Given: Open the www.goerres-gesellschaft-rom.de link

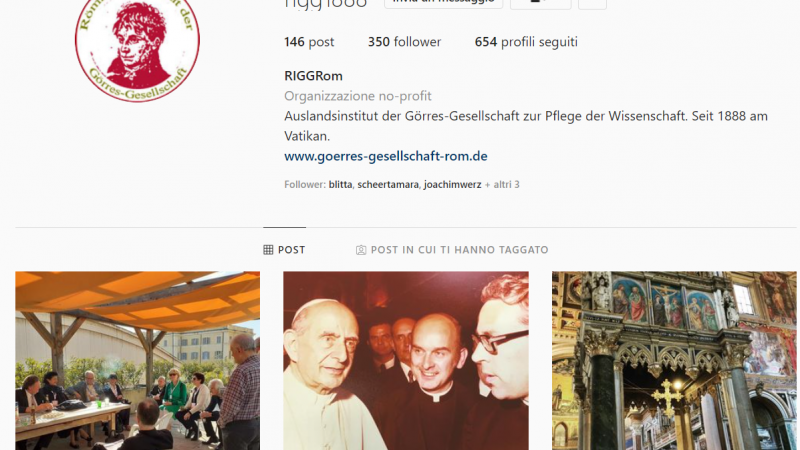Looking at the screenshot, I should pos(386,156).
